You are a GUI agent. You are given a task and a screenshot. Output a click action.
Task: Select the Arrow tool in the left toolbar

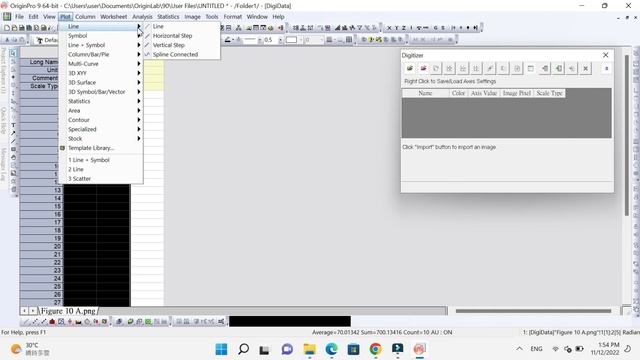(13, 133)
